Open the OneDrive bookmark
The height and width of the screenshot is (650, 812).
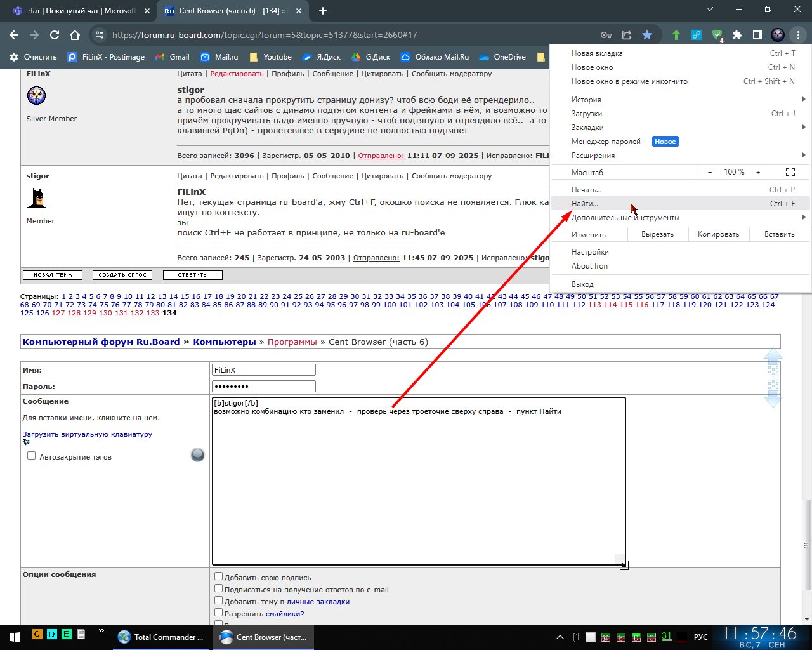coord(502,56)
